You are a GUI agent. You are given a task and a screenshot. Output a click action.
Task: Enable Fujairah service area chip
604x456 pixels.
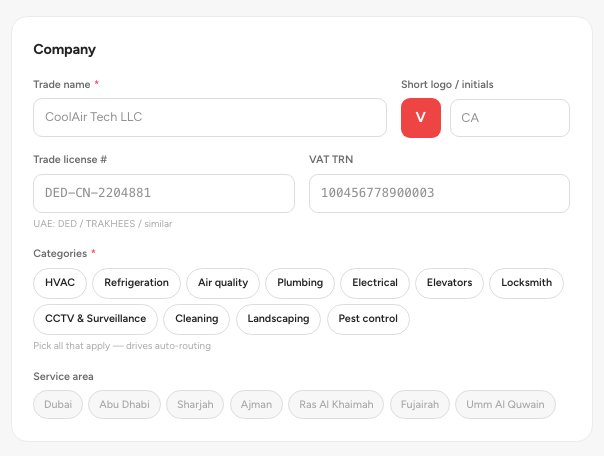(419, 405)
